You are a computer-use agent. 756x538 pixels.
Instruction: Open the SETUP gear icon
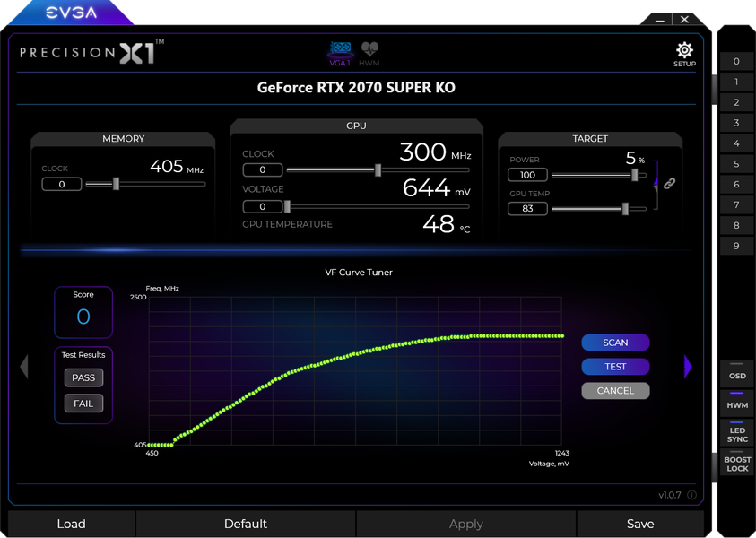tap(684, 55)
